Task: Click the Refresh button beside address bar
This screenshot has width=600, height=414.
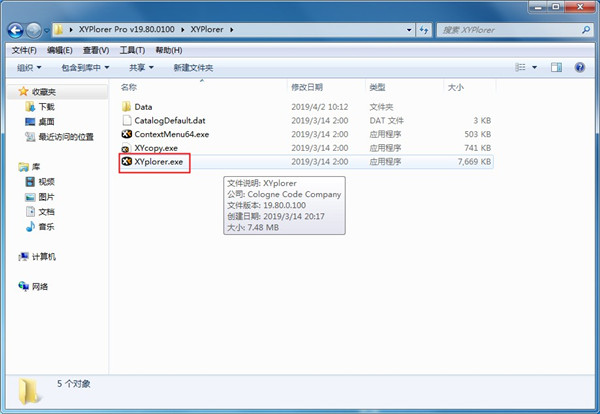Action: pyautogui.click(x=424, y=30)
